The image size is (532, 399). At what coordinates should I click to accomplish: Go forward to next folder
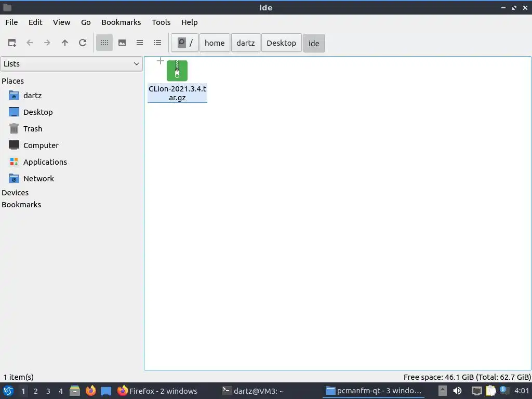tap(47, 43)
